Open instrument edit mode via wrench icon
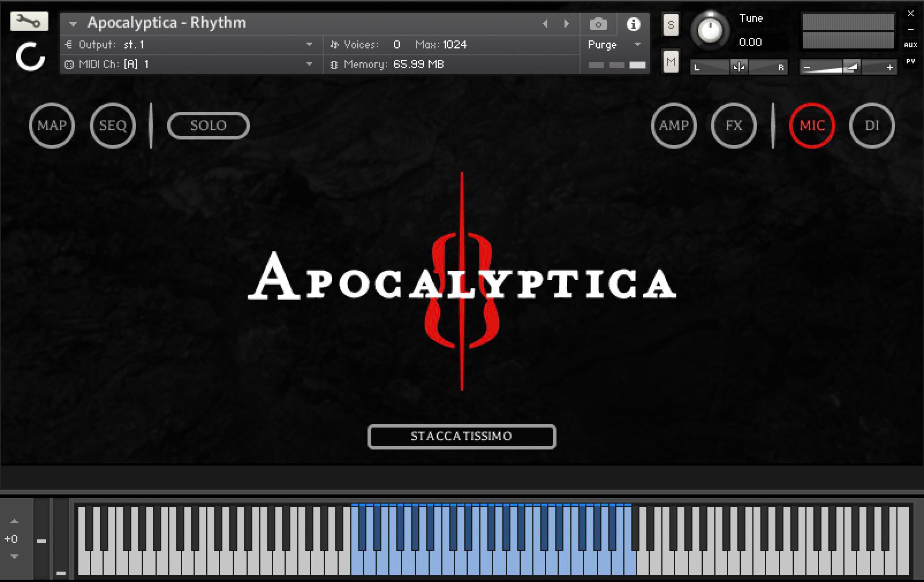924x582 pixels. (x=29, y=22)
